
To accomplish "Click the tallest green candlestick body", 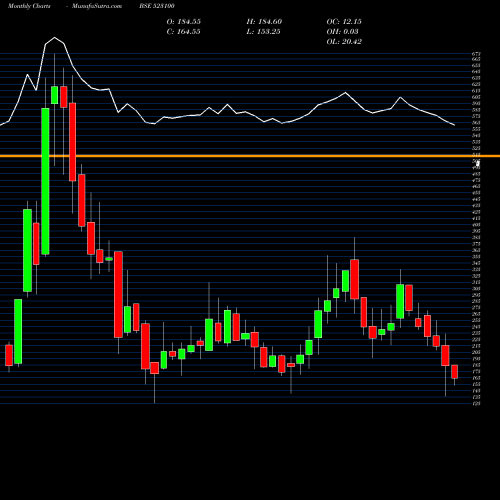I will [45, 181].
